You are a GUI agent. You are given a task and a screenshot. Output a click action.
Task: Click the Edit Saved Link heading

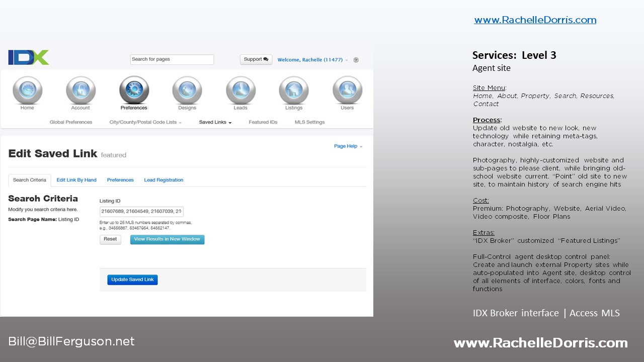[x=53, y=154]
